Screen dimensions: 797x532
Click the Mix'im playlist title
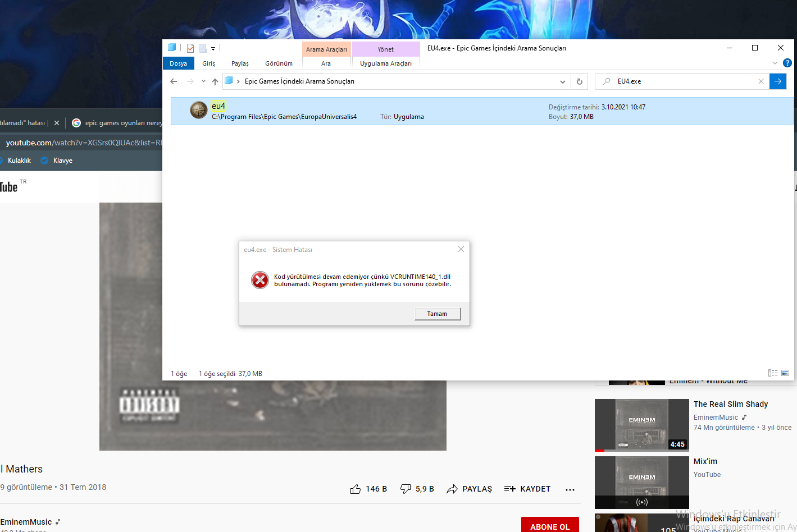(x=705, y=461)
